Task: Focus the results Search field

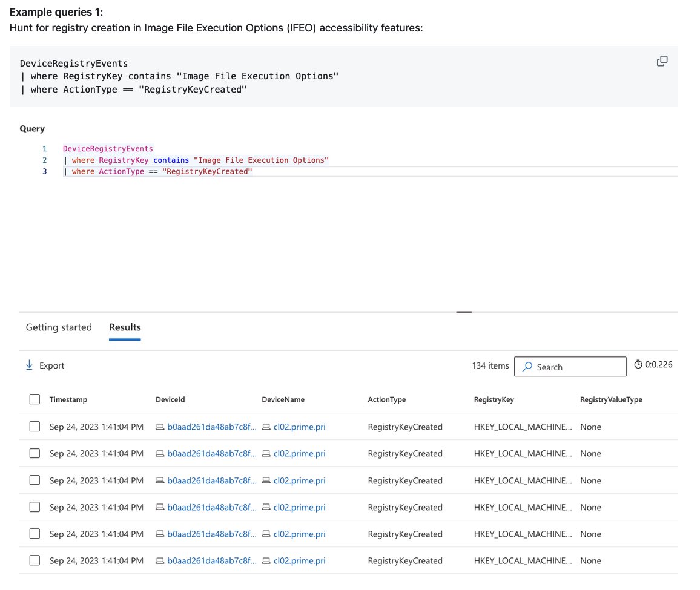Action: click(570, 367)
